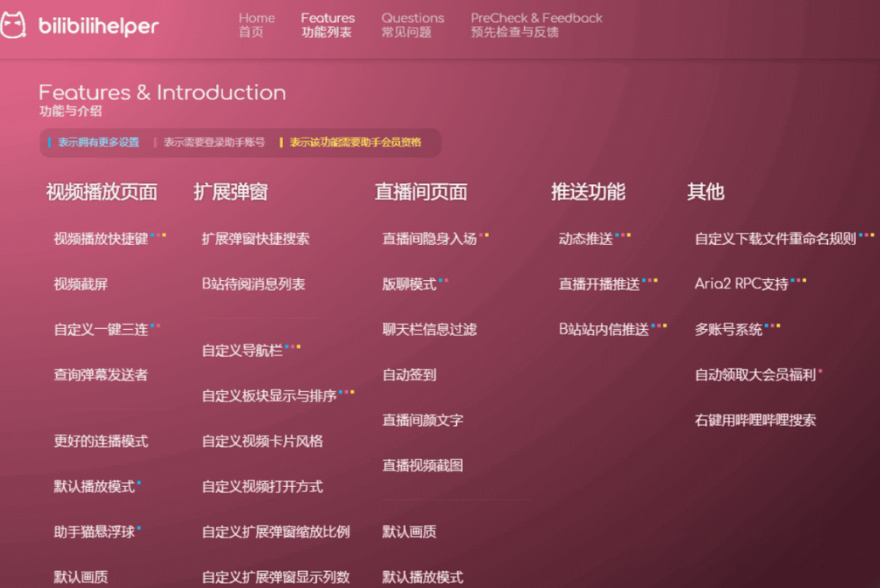Viewport: 880px width, 588px height.
Task: Open 右键用哔哩哔哩搜索 feature
Action: [755, 420]
